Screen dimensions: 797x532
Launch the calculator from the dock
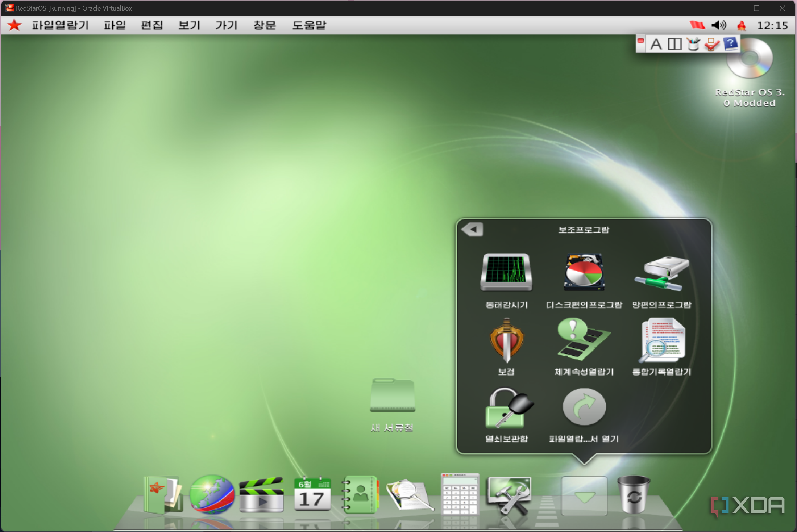[x=460, y=494]
